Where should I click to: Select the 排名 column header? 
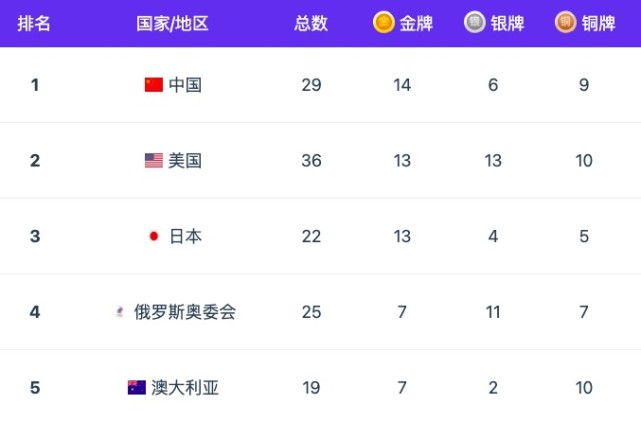click(34, 24)
